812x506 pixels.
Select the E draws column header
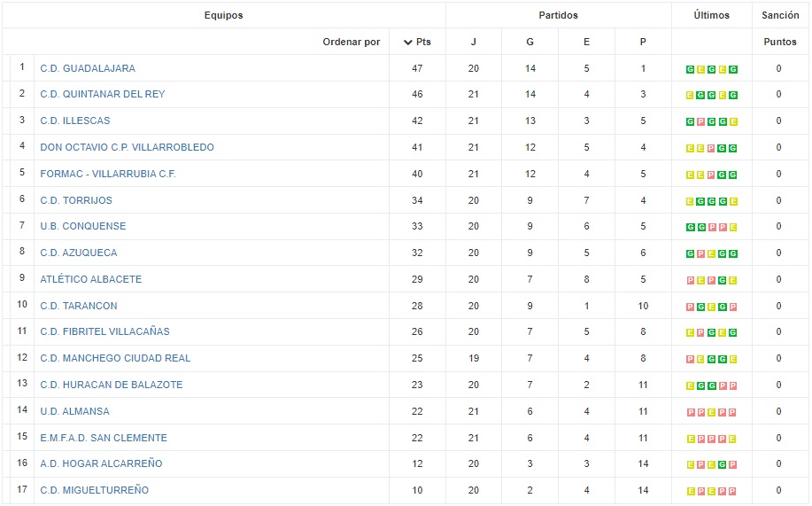(x=586, y=42)
